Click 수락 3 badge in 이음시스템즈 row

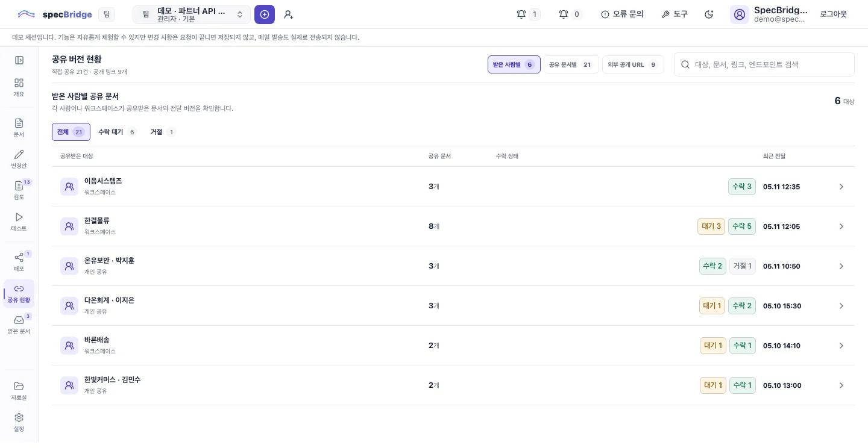coord(742,187)
